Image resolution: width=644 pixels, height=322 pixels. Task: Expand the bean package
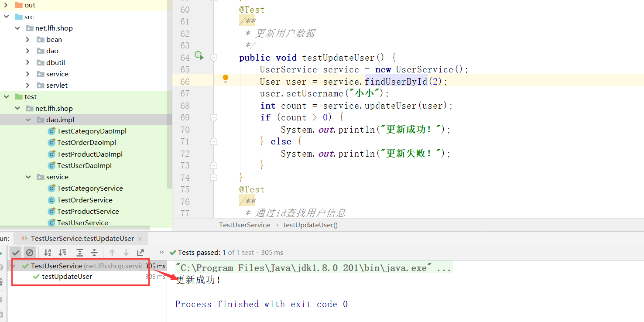[28, 39]
